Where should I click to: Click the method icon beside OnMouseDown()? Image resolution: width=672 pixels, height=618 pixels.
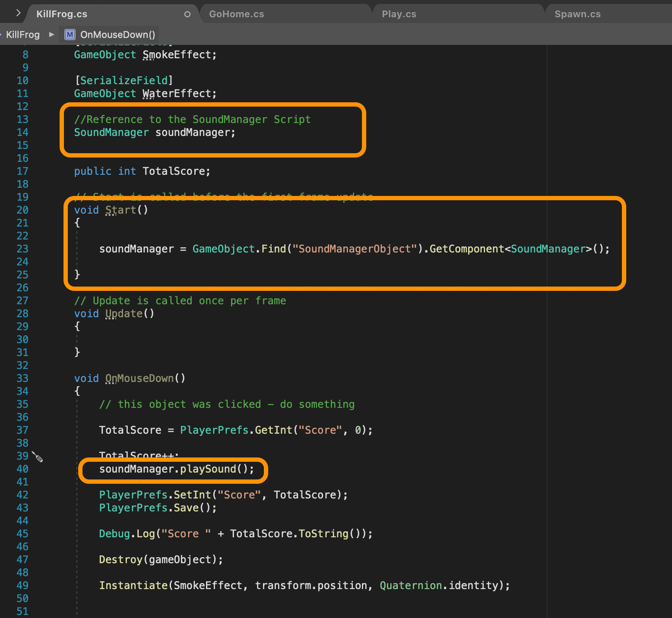point(70,35)
